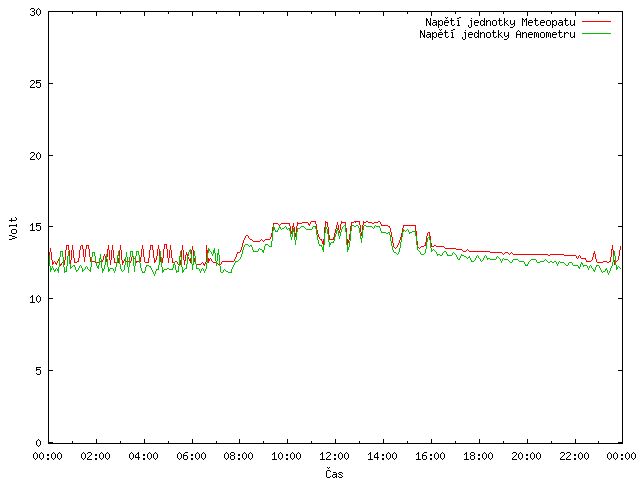The height and width of the screenshot is (480, 640).
Task: Click the y-axis label 20
Action: point(36,156)
